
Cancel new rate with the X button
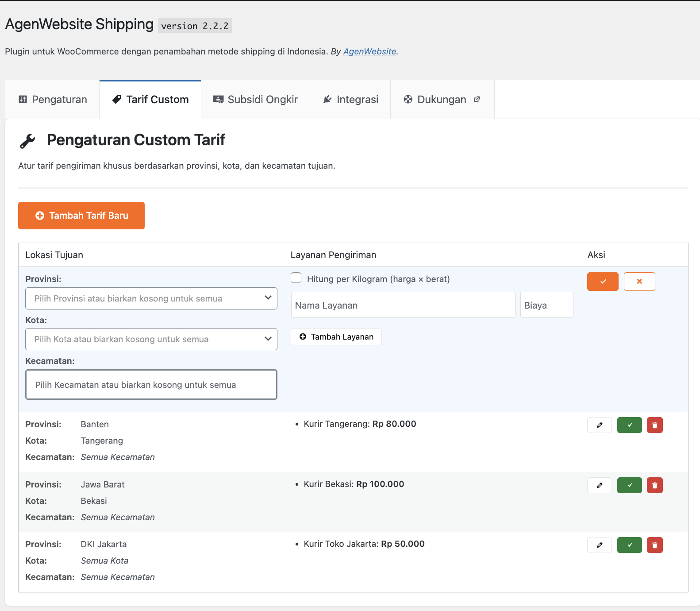[639, 282]
